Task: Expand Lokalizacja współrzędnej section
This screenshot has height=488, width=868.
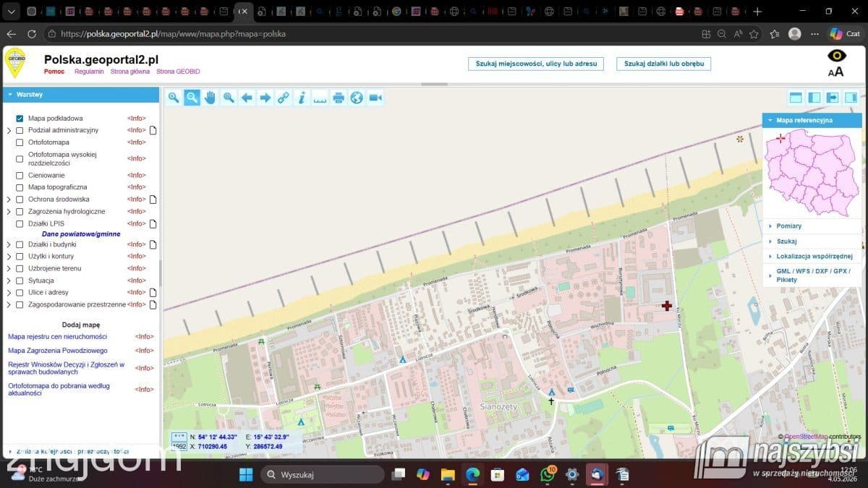Action: click(812, 256)
